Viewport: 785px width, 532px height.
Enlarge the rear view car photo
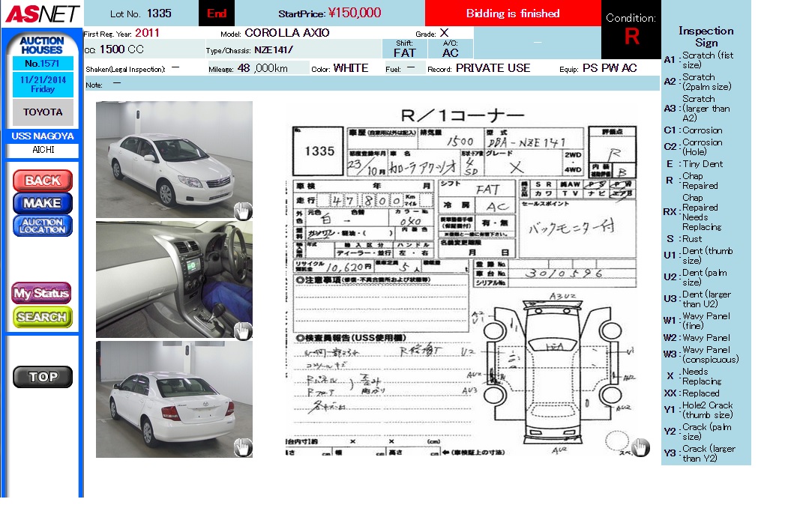click(x=174, y=399)
